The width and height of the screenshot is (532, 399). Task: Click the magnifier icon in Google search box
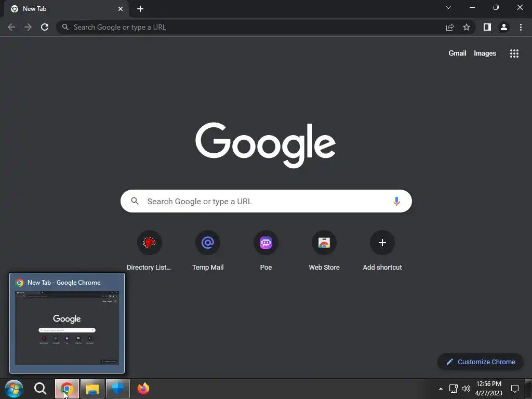[135, 201]
